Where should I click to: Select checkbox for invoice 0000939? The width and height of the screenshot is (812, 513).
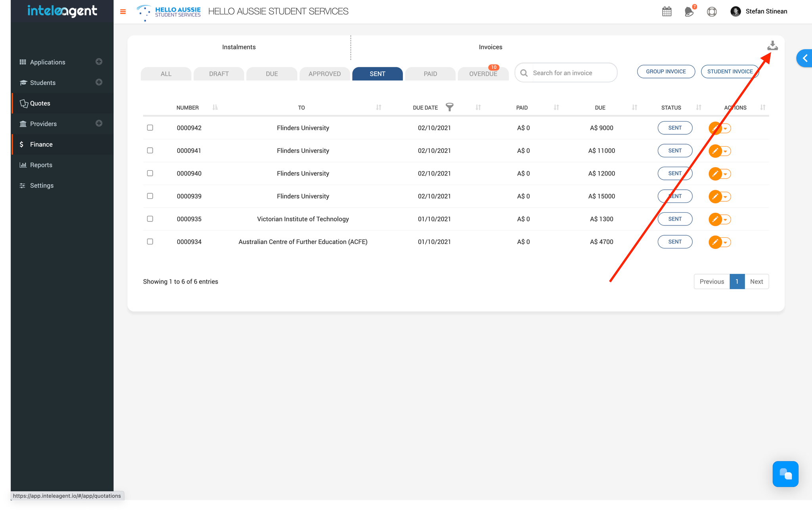pyautogui.click(x=150, y=196)
